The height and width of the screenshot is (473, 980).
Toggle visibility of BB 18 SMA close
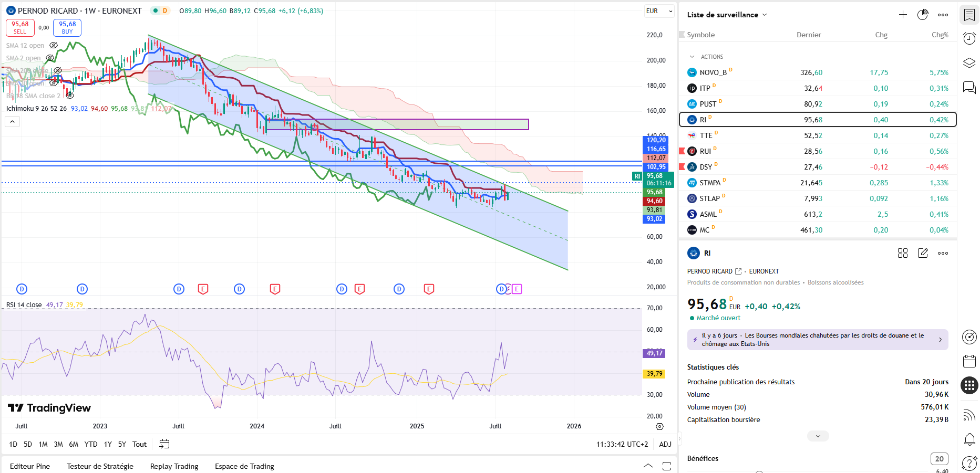point(70,96)
